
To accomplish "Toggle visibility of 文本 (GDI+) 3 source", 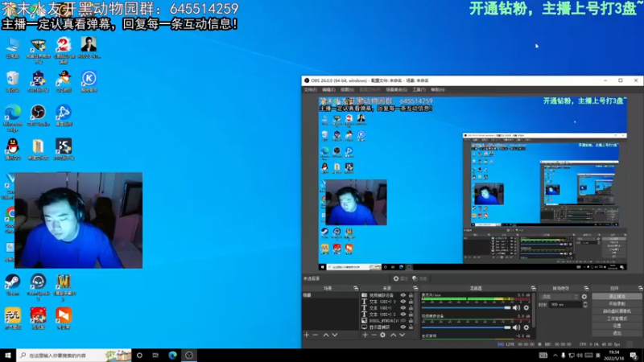I will click(403, 302).
